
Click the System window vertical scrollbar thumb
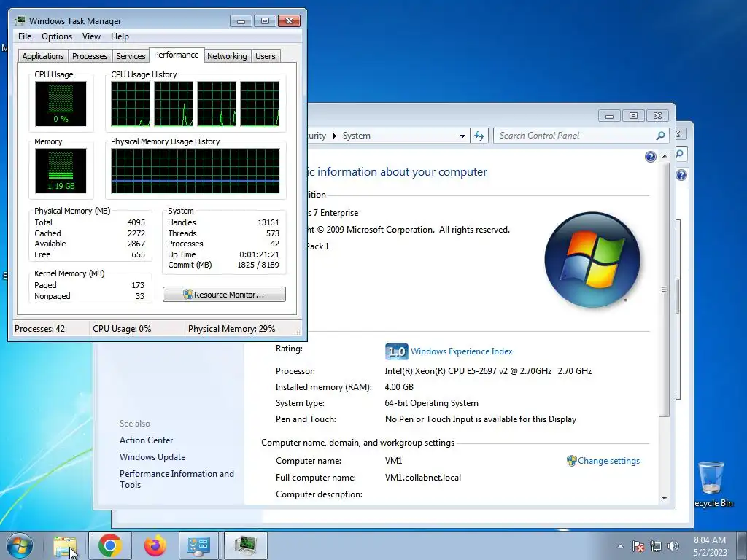coord(664,289)
